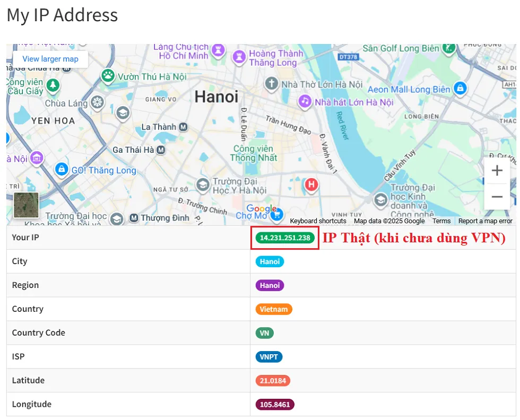This screenshot has width=520, height=420.
Task: Click the LONG BIÊN district label
Action: pos(421,117)
